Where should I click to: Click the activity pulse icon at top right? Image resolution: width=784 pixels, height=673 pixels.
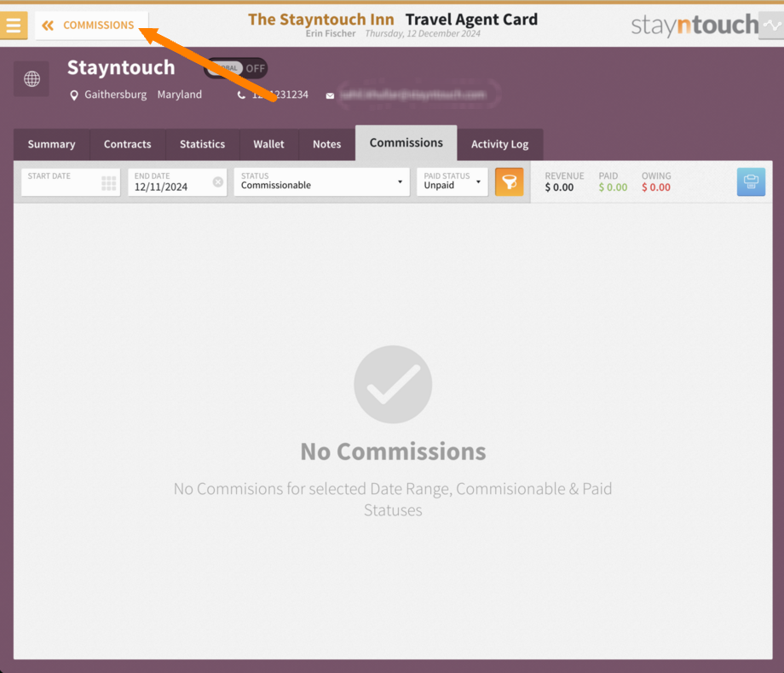coord(771,25)
